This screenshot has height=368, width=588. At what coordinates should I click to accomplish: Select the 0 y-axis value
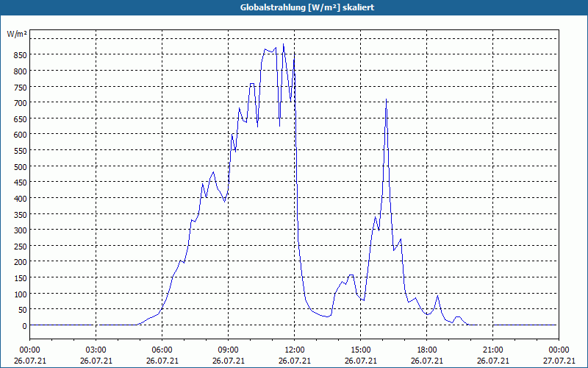[x=24, y=325]
